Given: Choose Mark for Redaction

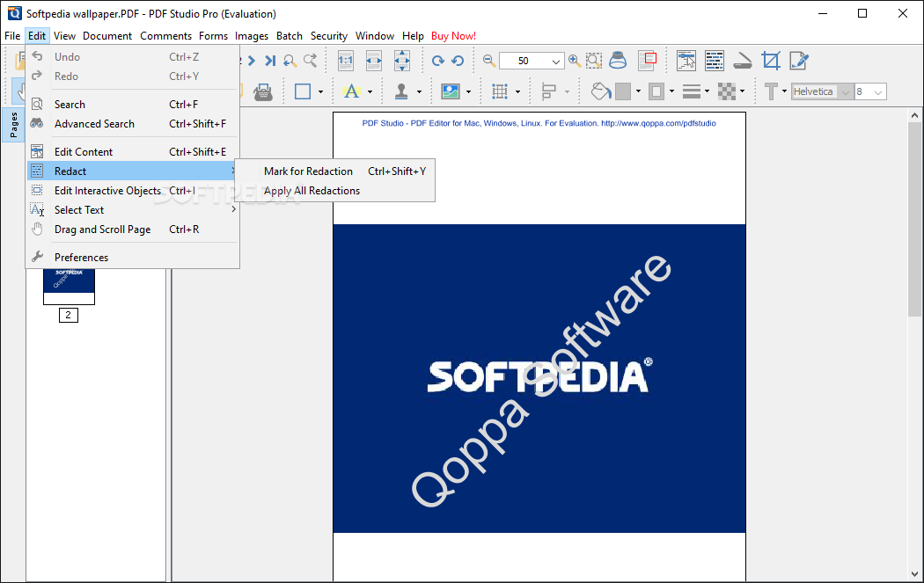Looking at the screenshot, I should [x=334, y=171].
